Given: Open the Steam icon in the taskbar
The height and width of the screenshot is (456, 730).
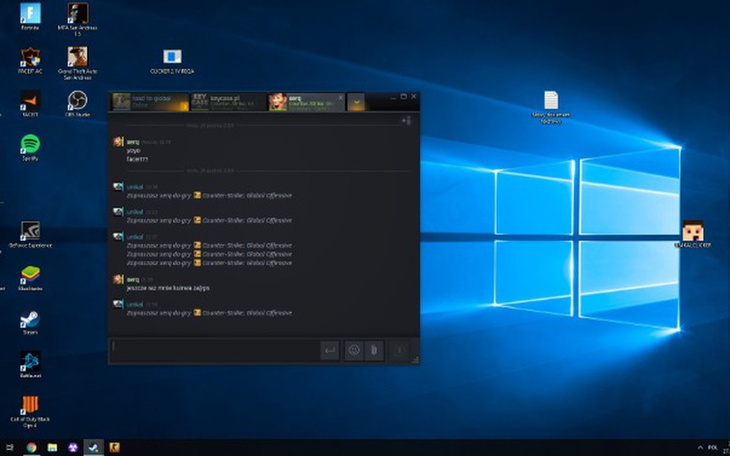Looking at the screenshot, I should pos(94,447).
